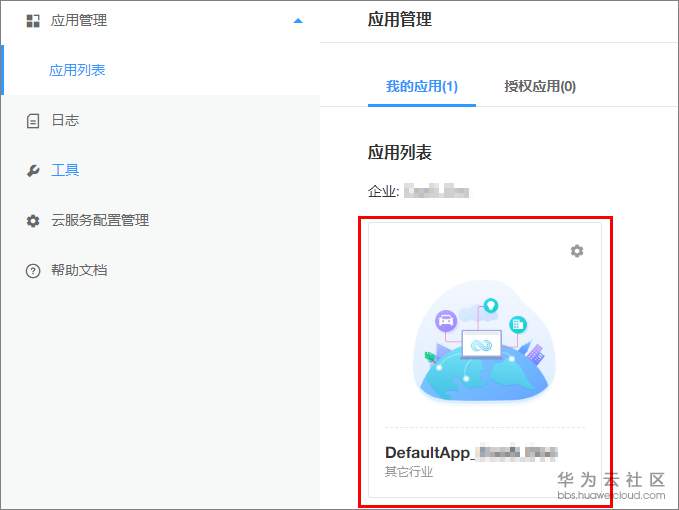Click the 云服务配置管理 gear icon

pos(33,221)
